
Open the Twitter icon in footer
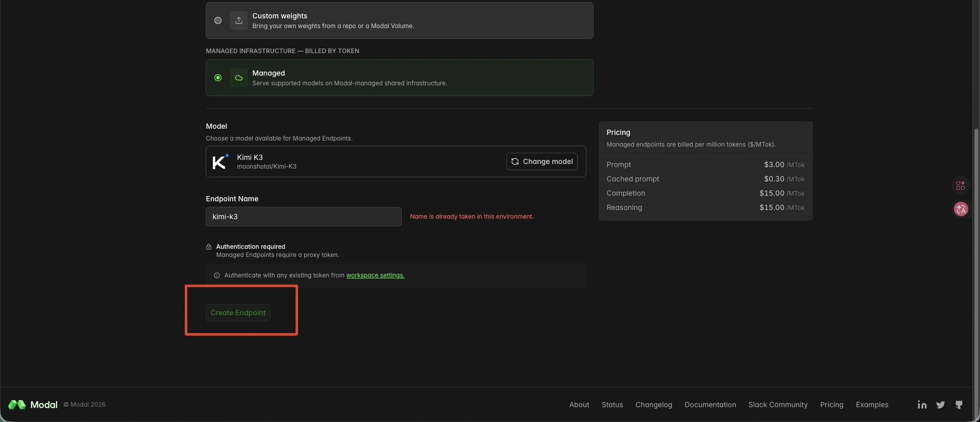coord(940,405)
